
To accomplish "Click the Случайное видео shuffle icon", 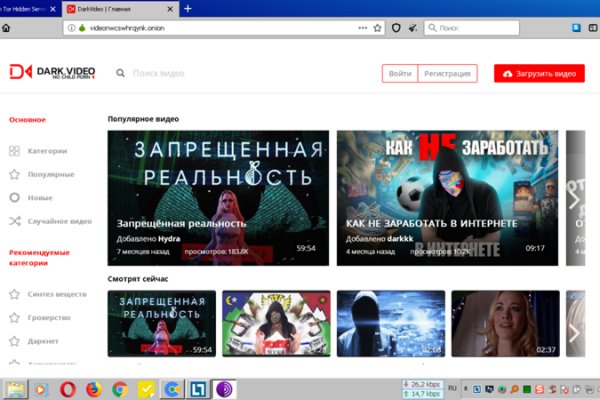I will click(14, 221).
